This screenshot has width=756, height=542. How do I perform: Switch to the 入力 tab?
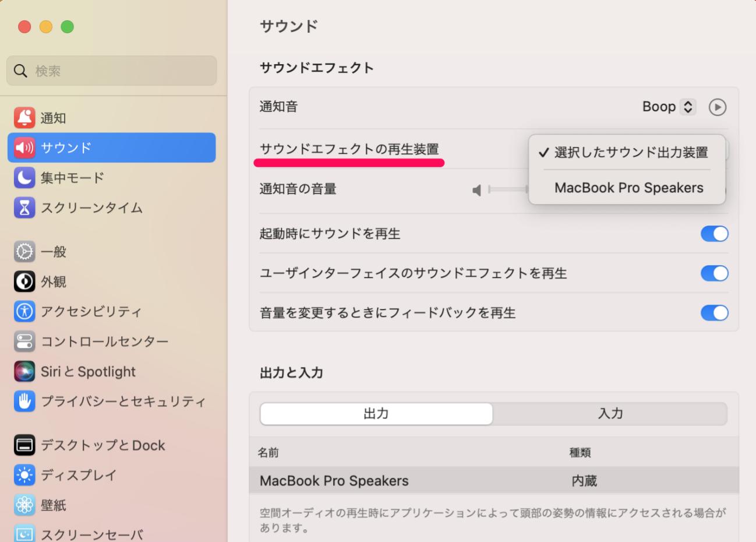610,414
